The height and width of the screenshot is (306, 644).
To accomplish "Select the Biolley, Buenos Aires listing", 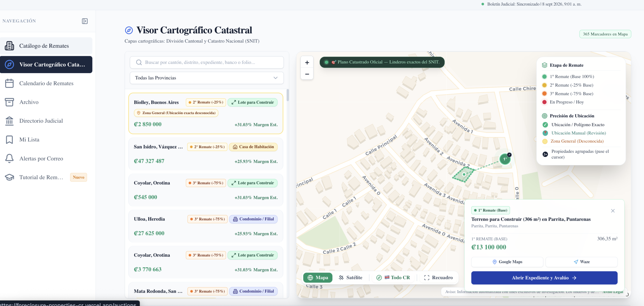I will 206,113.
